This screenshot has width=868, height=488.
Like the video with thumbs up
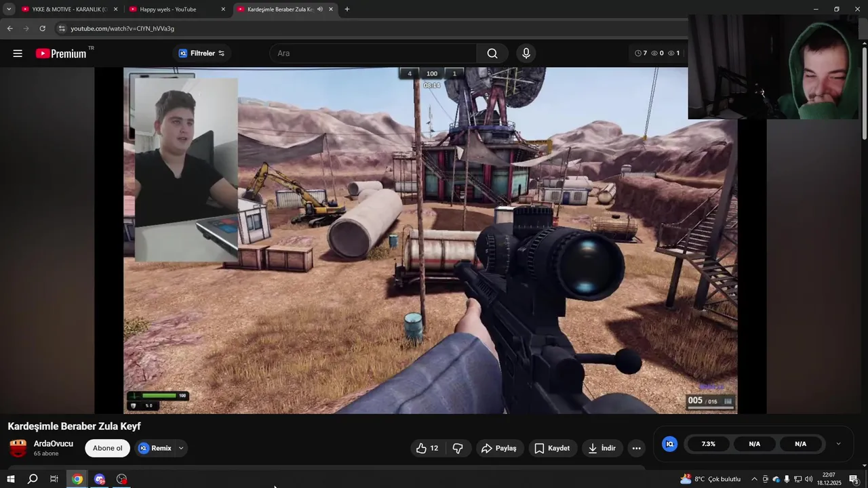click(x=427, y=448)
